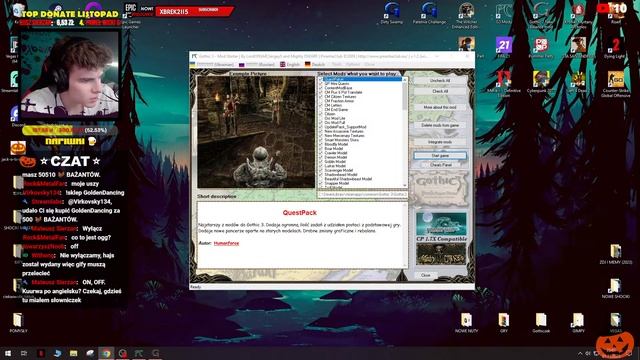The height and width of the screenshot is (360, 640).
Task: Select Deutsch language in menu bar
Action: [x=315, y=64]
